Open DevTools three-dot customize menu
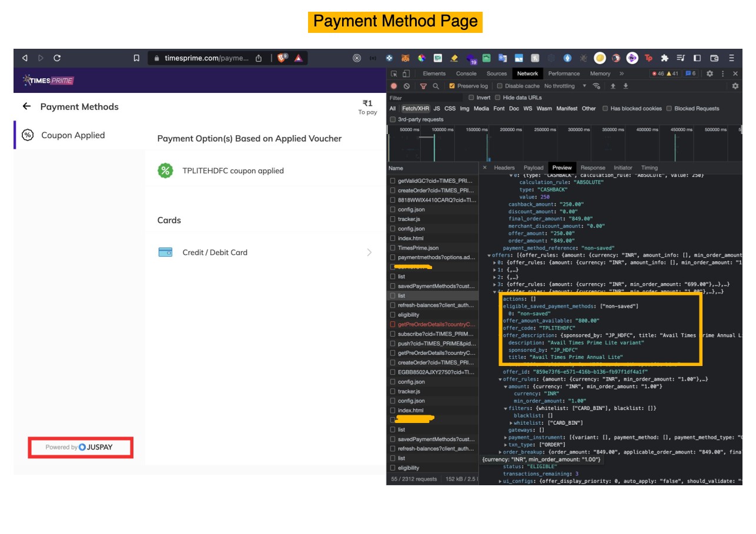The width and height of the screenshot is (756, 534). 723,73
